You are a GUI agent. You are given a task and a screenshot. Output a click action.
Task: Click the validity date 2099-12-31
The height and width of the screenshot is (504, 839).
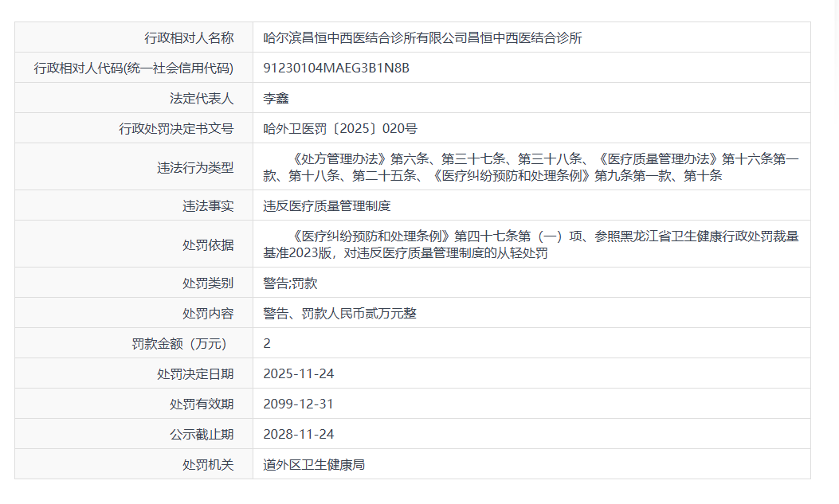click(299, 404)
